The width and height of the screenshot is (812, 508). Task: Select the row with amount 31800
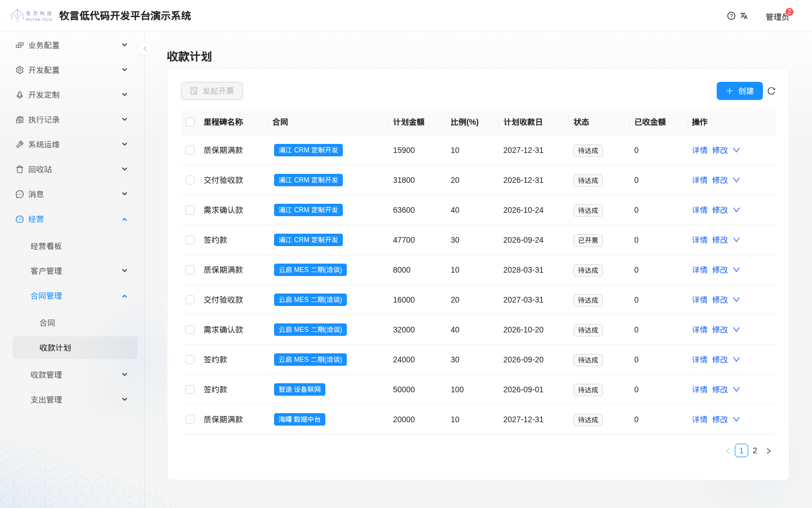(x=190, y=180)
